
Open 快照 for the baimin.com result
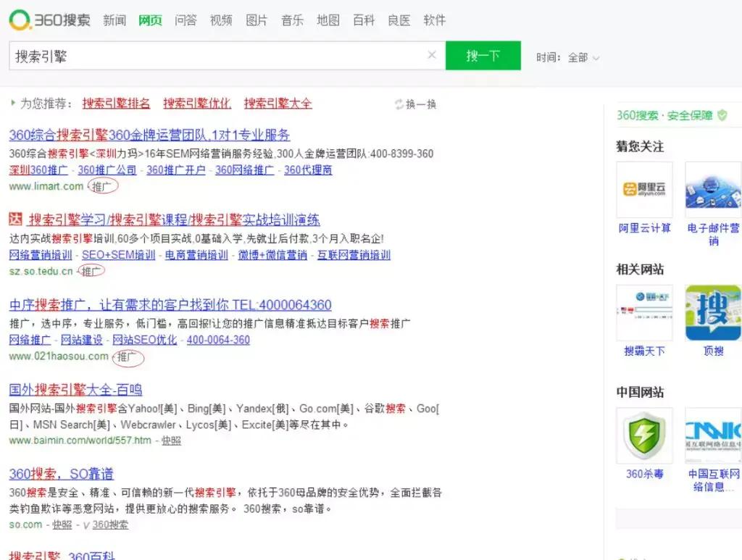(171, 440)
